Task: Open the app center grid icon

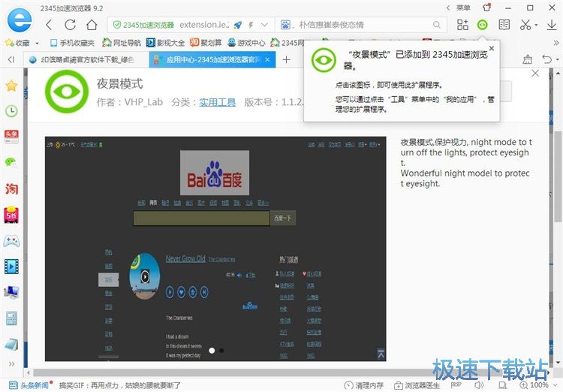Action: pyautogui.click(x=462, y=25)
